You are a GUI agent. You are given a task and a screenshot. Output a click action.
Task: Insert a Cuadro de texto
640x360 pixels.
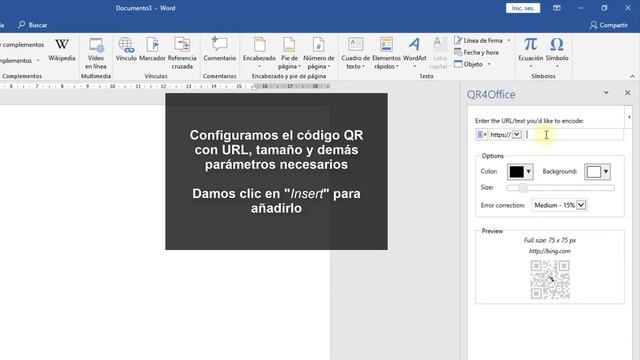pyautogui.click(x=356, y=53)
